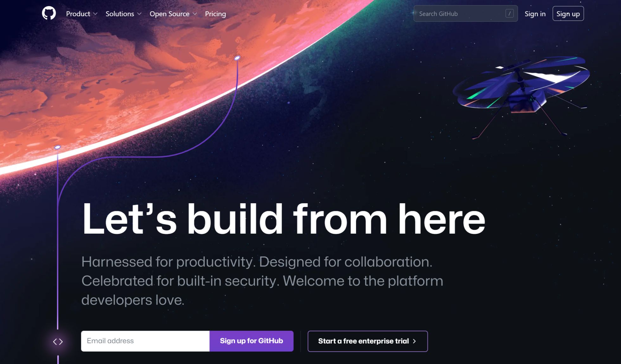Screen dimensions: 621x364
Task: Go to the Pricing page
Action: pos(215,14)
